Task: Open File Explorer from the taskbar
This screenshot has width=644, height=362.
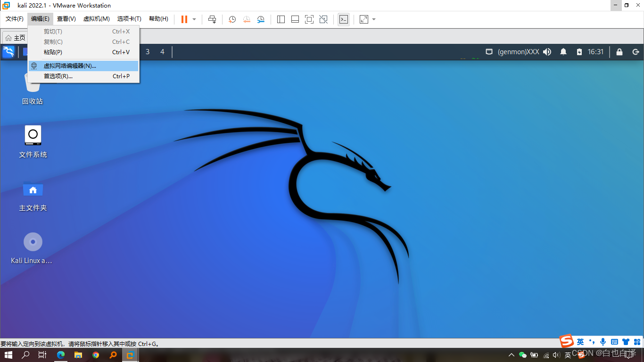Action: pos(78,355)
